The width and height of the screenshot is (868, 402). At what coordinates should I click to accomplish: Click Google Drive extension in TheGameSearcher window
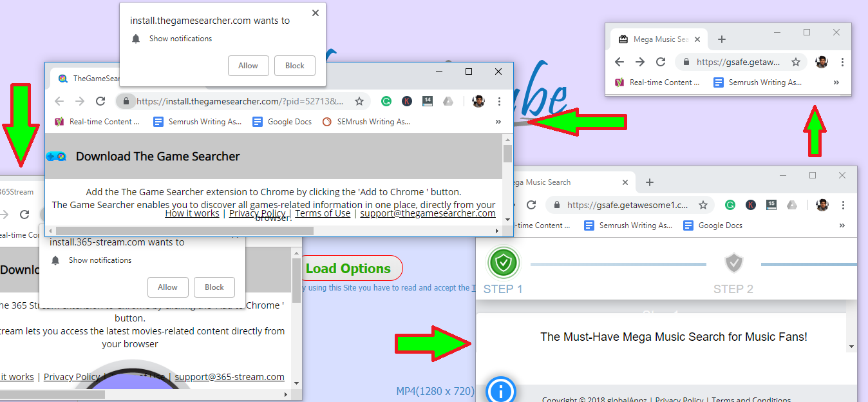pos(448,101)
